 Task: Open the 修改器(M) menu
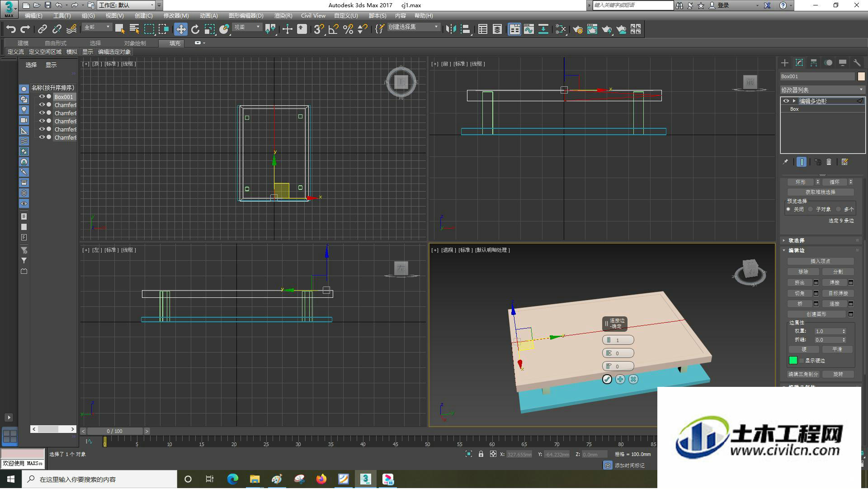pos(176,15)
